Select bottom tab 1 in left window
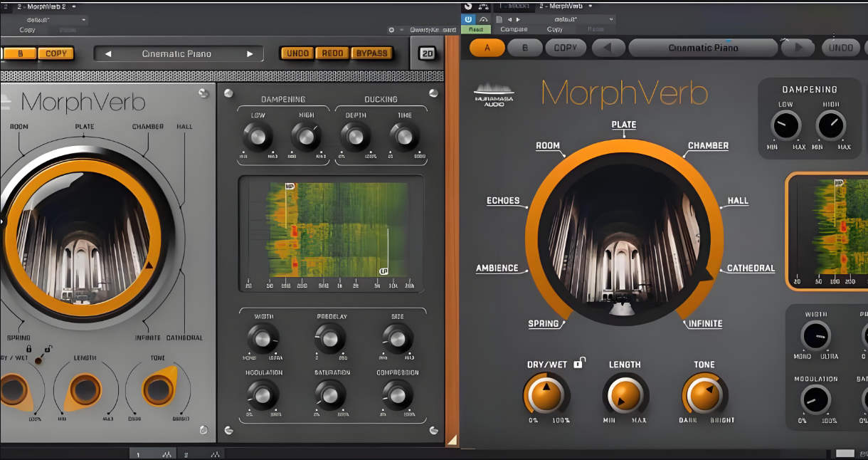Viewport: 868px width, 460px height. [154, 454]
